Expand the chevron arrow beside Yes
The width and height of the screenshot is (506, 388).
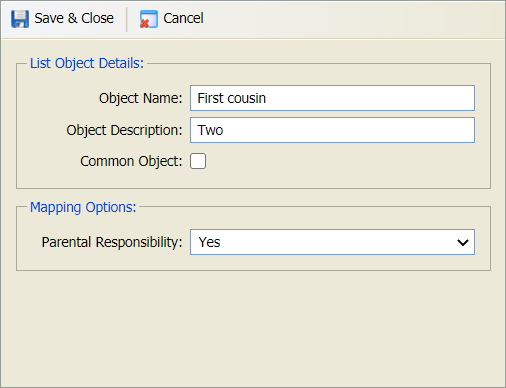463,242
